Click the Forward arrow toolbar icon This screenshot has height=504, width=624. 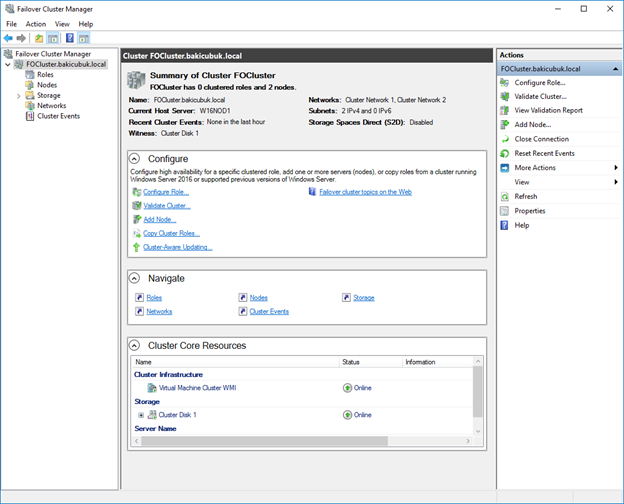(x=21, y=38)
